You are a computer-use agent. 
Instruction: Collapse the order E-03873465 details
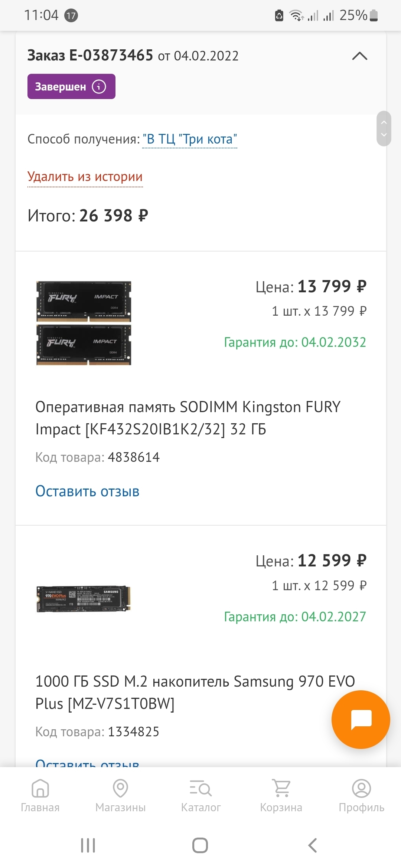(x=359, y=56)
